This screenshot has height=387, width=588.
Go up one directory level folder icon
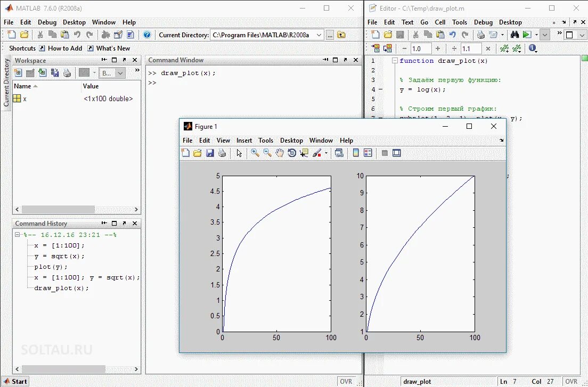pos(341,35)
